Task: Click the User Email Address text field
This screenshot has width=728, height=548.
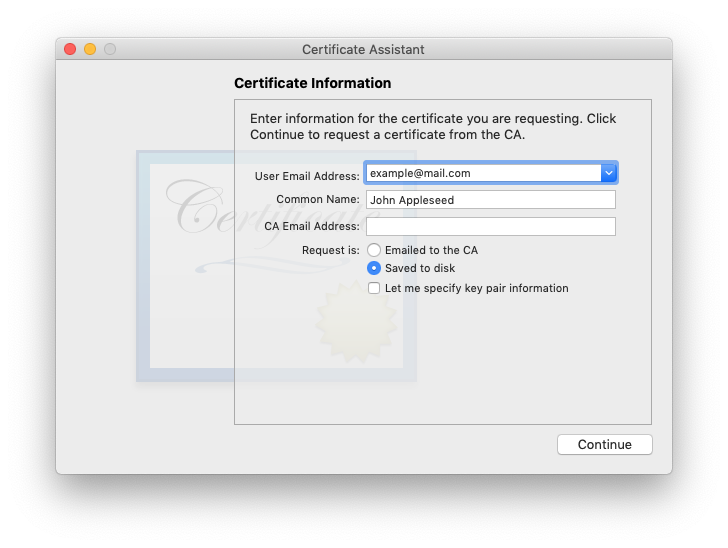Action: 484,173
